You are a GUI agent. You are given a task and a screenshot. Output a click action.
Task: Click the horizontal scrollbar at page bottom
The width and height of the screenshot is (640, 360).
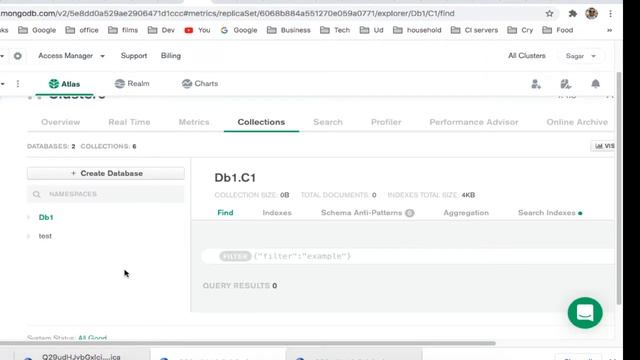coord(248,343)
